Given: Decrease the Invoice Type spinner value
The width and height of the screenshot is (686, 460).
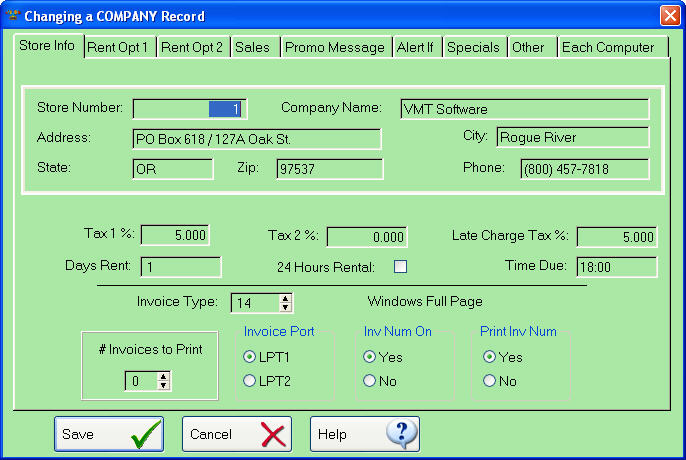Looking at the screenshot, I should [x=286, y=307].
